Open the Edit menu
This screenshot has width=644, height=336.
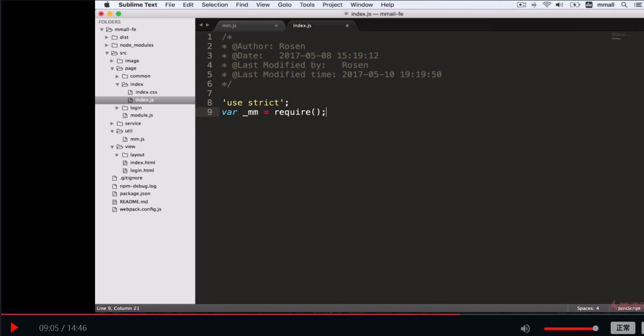coord(188,5)
